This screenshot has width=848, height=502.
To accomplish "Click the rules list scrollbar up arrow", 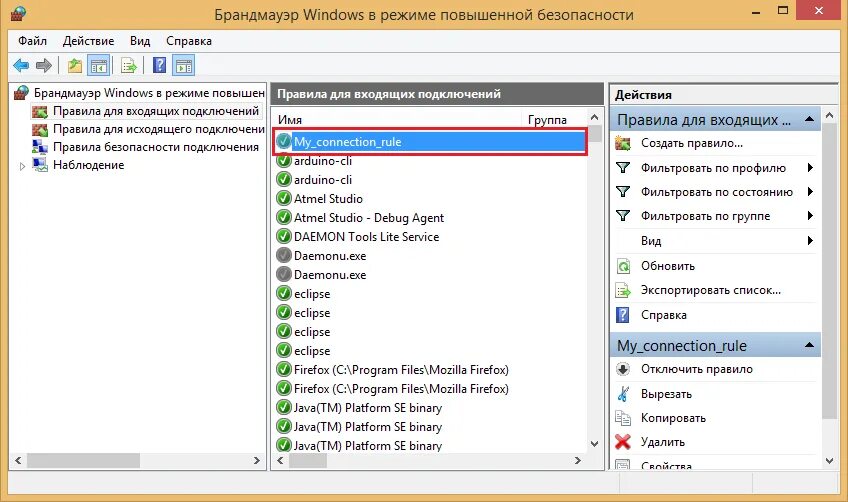I will click(x=594, y=117).
